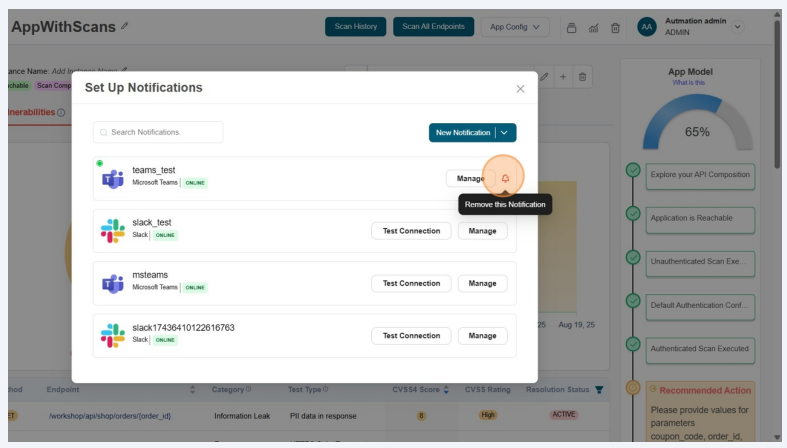Click the Scan History button
Screen dimensions: 787x448
point(355,27)
